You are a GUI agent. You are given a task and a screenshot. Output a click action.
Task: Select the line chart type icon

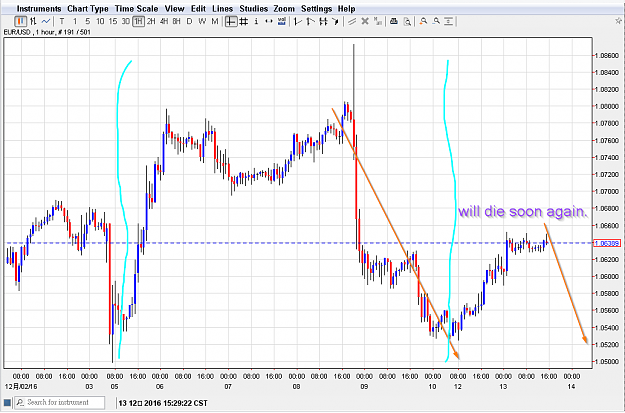[46, 21]
